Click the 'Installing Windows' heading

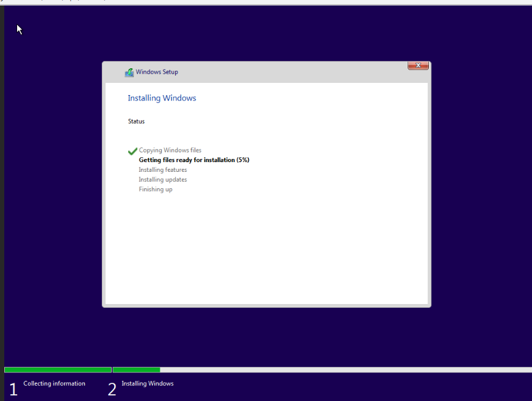tap(162, 98)
